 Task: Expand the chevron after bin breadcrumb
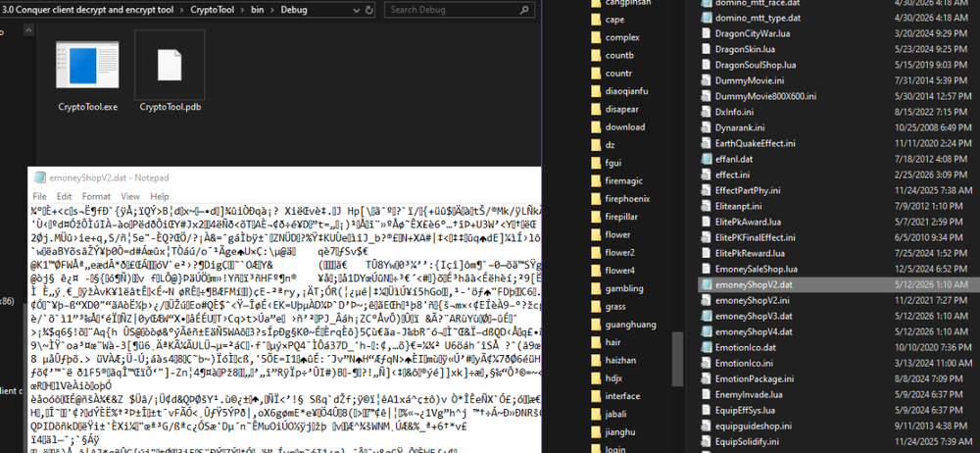click(x=271, y=10)
